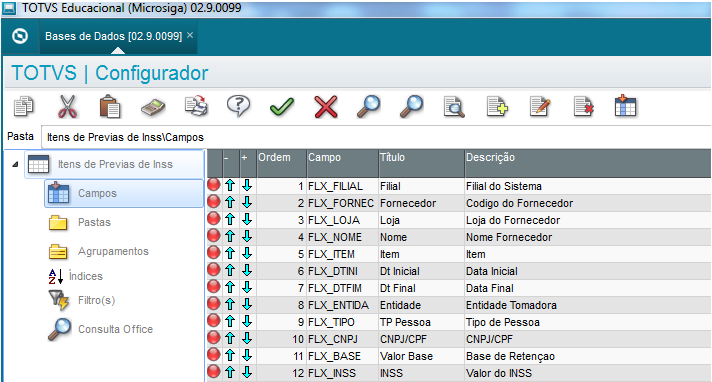Screen dimensions: 712x382
Task: Move FLX_NOME field up with arrow
Action: (230, 236)
